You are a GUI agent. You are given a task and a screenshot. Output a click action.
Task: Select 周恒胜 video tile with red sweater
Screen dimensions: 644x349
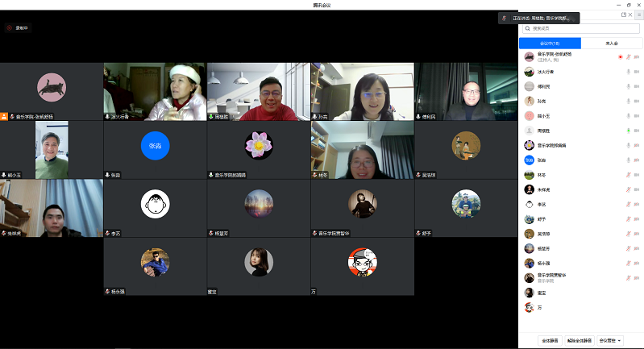(x=259, y=92)
